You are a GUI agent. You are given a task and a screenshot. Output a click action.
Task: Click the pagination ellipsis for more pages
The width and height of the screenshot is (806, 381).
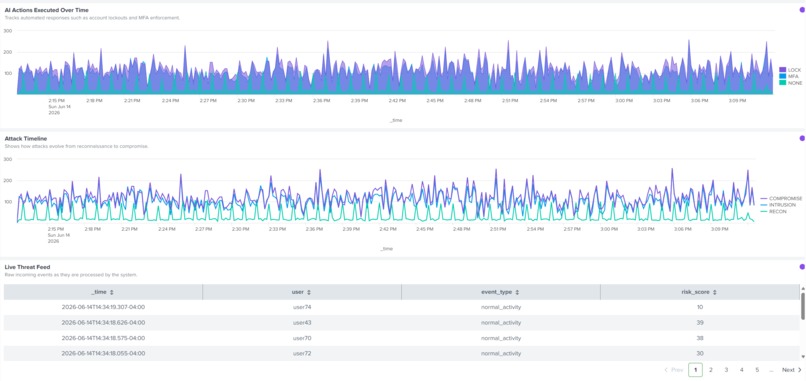click(x=771, y=370)
